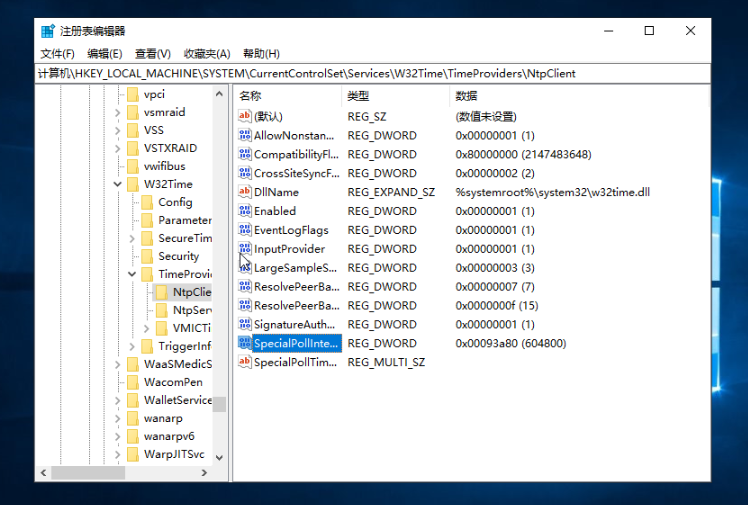Click the folder icon beside the Security key
748x505 pixels.
[x=147, y=256]
